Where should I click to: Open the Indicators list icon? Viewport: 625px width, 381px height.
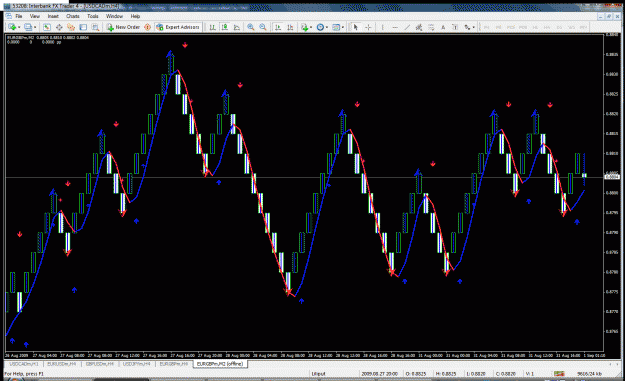click(305, 27)
